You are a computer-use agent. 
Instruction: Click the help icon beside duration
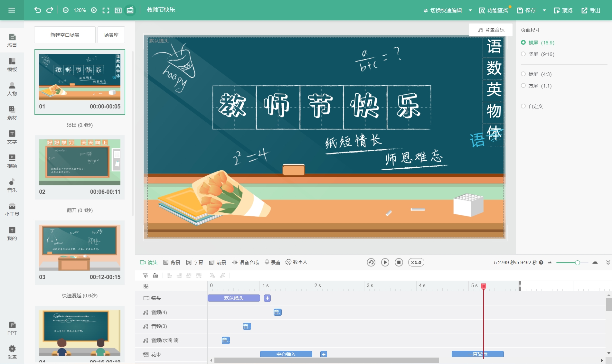[x=541, y=262]
